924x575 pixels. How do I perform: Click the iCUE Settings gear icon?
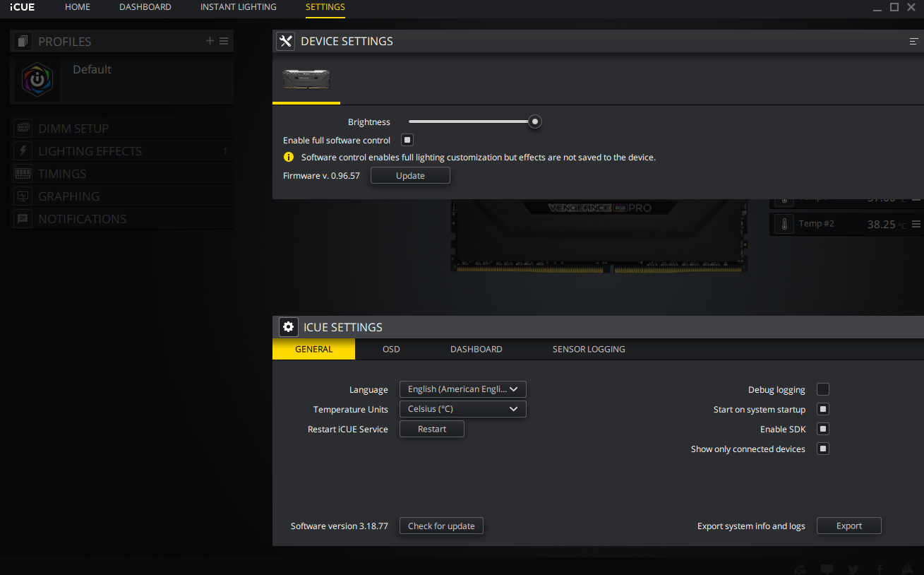point(288,327)
